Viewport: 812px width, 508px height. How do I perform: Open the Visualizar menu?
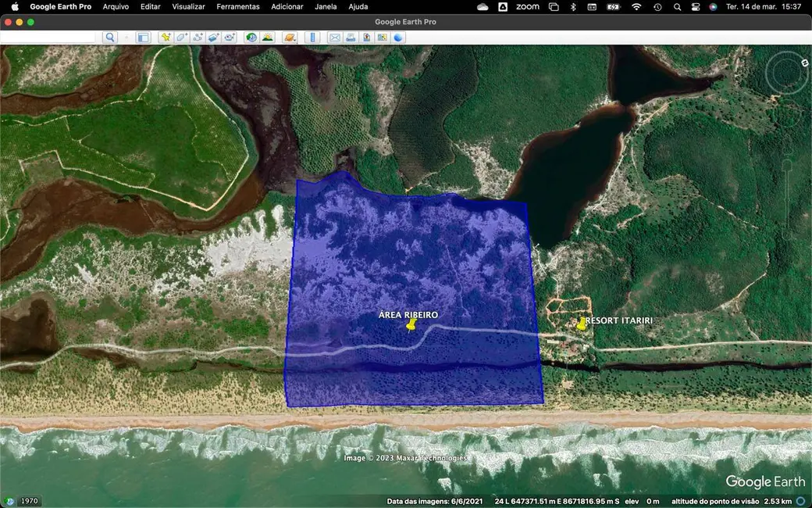[x=188, y=6]
